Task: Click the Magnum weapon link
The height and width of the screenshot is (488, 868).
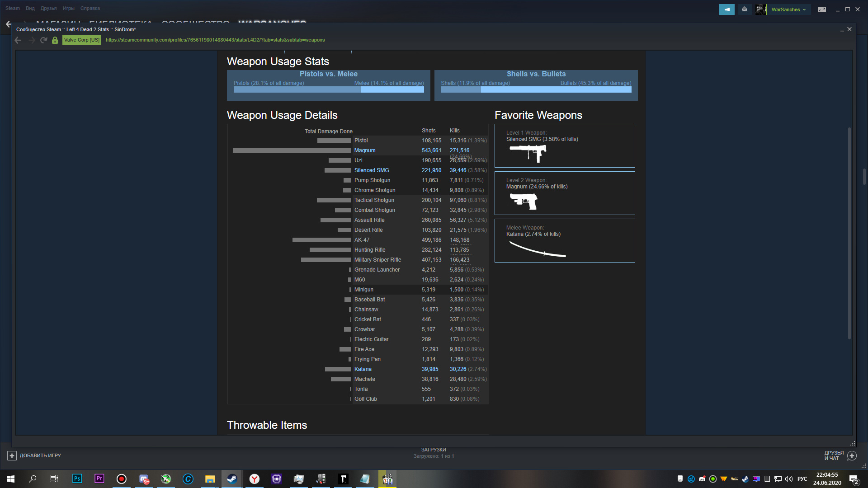Action: click(364, 150)
